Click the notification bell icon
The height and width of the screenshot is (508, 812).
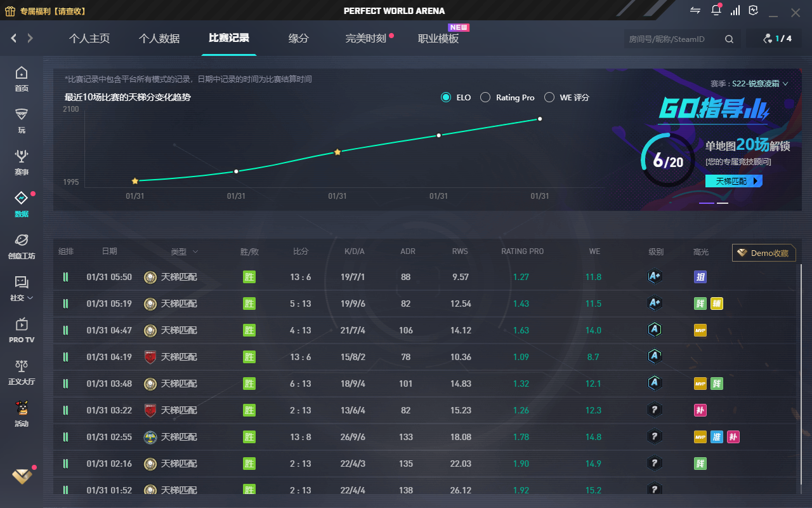pyautogui.click(x=716, y=11)
